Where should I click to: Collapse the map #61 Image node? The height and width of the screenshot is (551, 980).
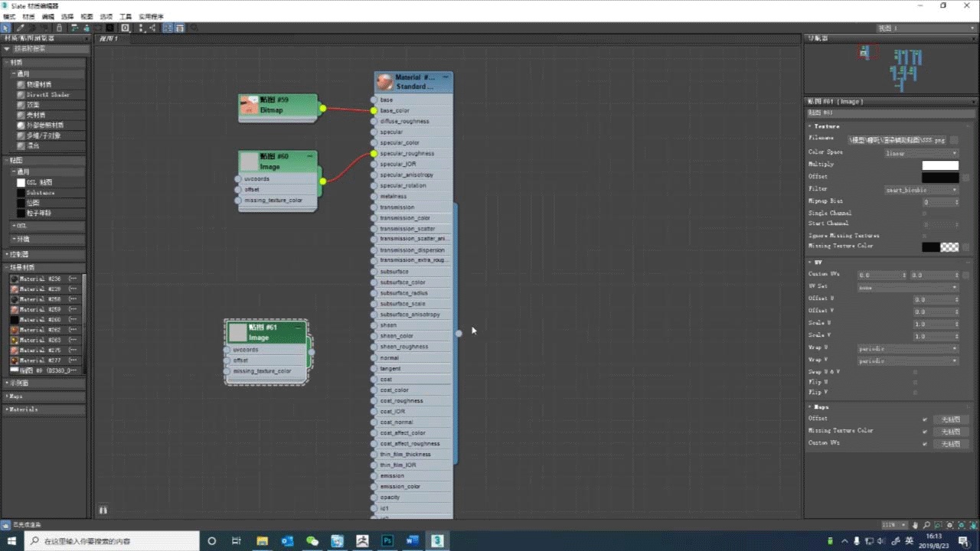(x=299, y=327)
